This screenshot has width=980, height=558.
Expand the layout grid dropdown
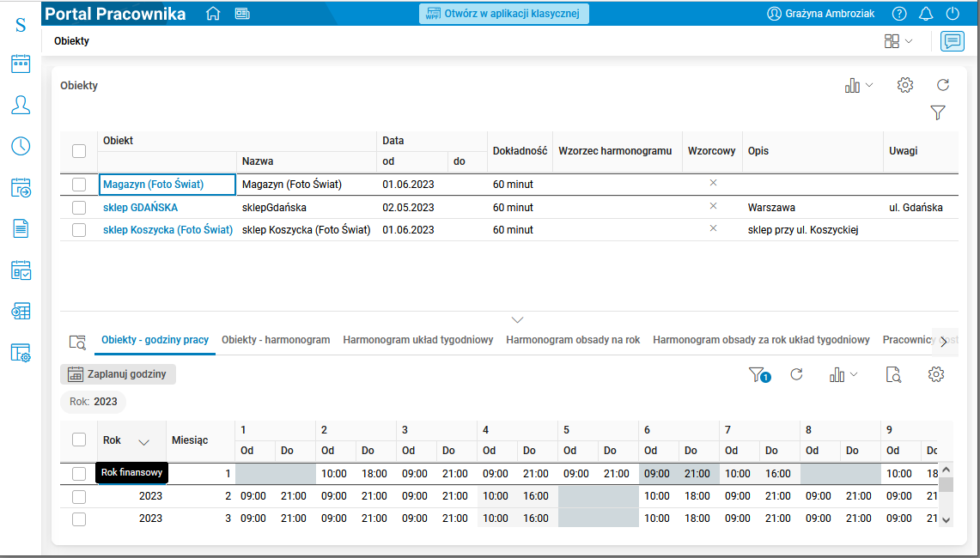point(898,41)
